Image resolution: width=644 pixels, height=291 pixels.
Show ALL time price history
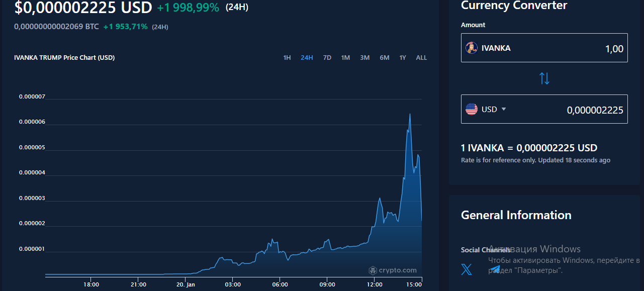421,58
